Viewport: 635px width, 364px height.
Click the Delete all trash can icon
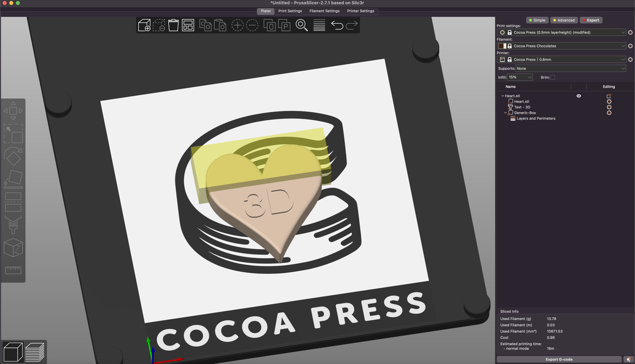pos(173,25)
